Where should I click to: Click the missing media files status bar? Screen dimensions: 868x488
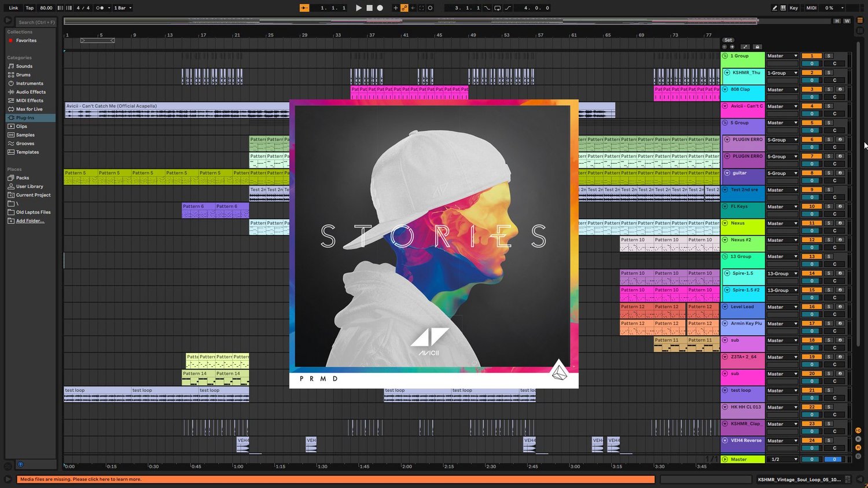[336, 479]
